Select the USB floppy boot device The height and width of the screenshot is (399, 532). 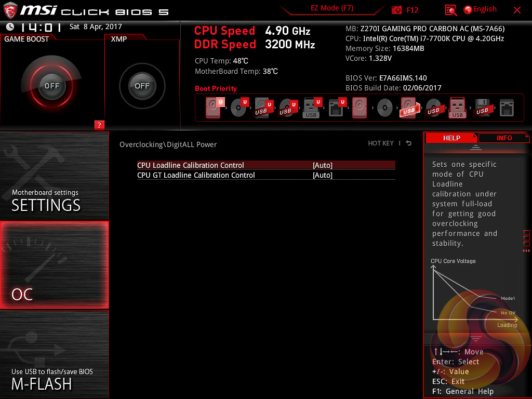point(483,108)
